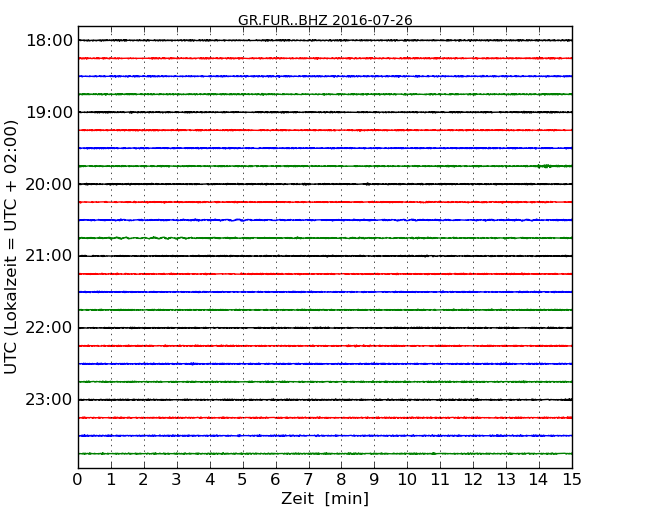650x520 pixels.
Task: Select the 22:00 y-axis tick label
Action: (x=49, y=328)
